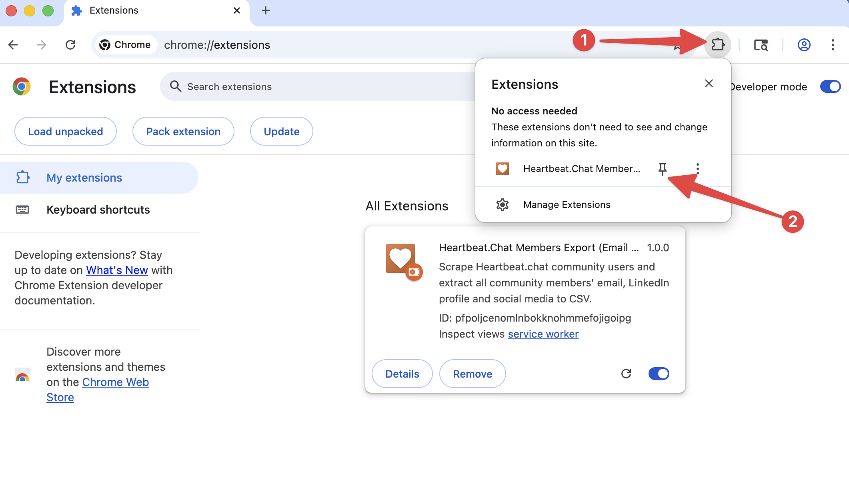Click the All Extensions heading

[x=407, y=206]
